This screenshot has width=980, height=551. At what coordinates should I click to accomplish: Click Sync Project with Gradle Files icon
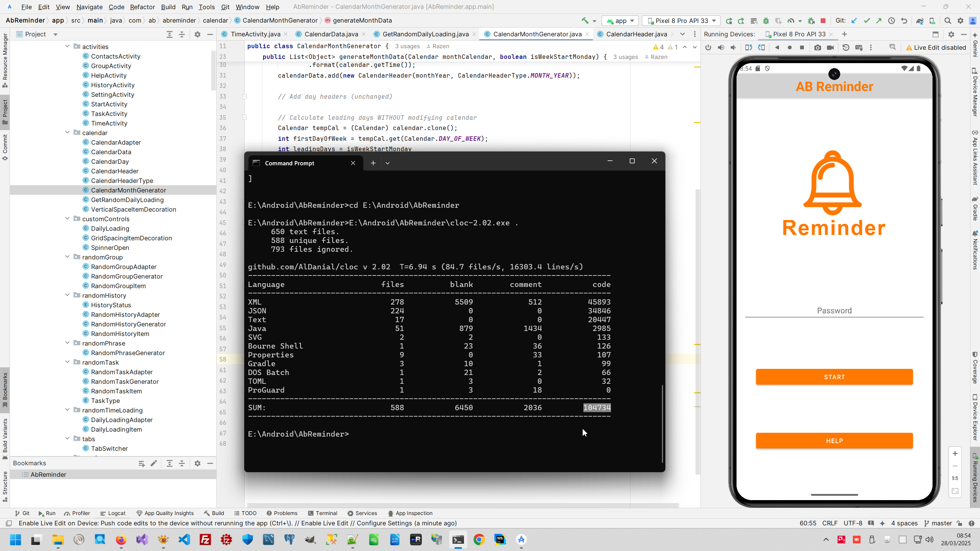click(920, 21)
